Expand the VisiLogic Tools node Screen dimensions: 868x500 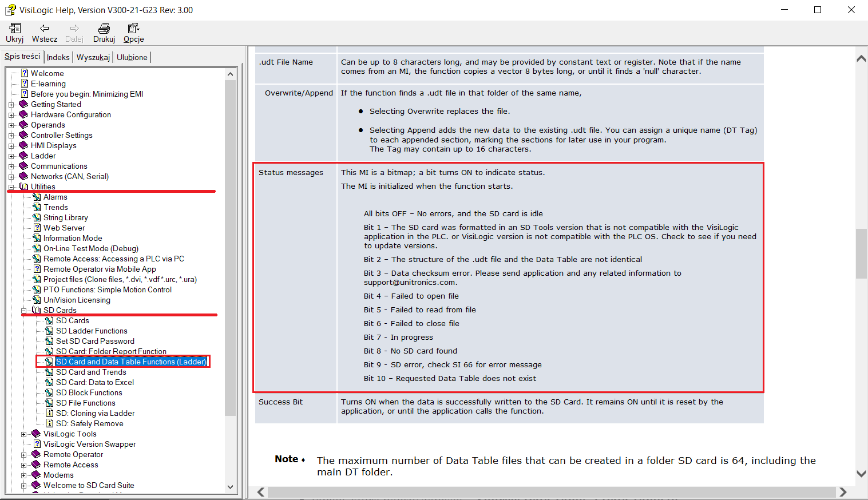coord(24,434)
